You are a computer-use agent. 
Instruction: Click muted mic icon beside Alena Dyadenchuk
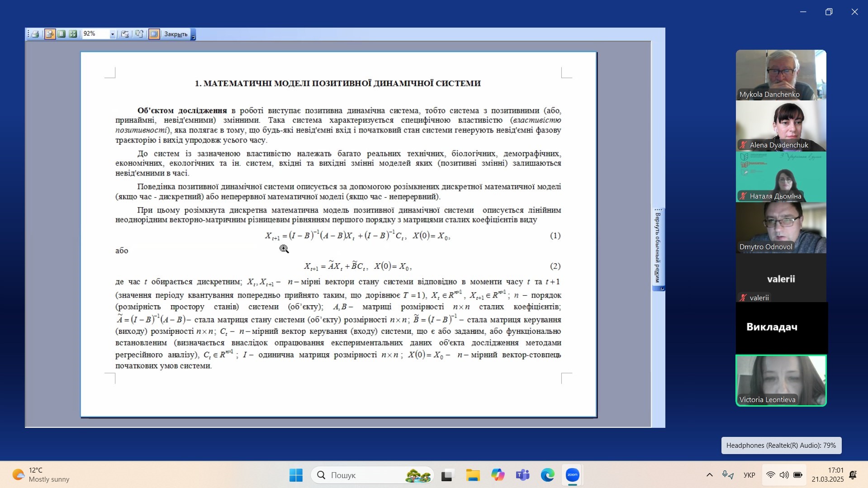743,145
